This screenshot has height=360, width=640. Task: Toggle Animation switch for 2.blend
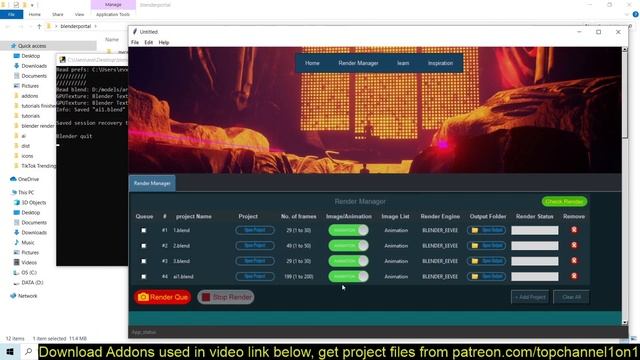tap(349, 246)
